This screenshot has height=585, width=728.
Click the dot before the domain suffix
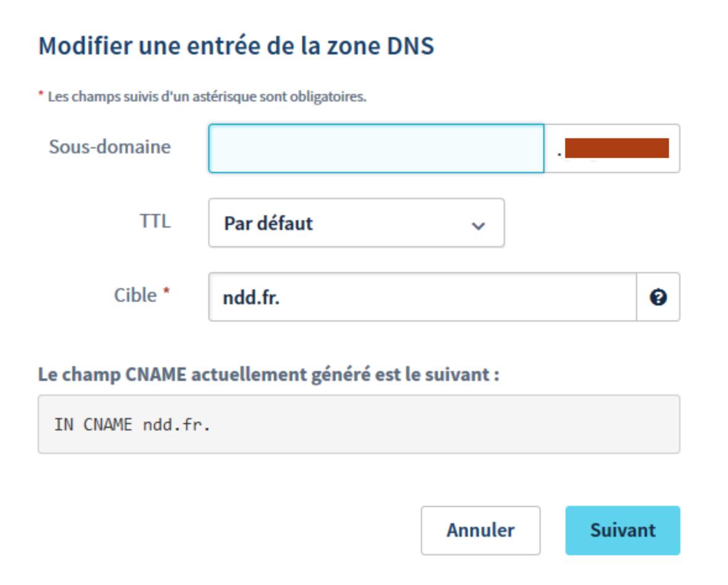point(559,153)
